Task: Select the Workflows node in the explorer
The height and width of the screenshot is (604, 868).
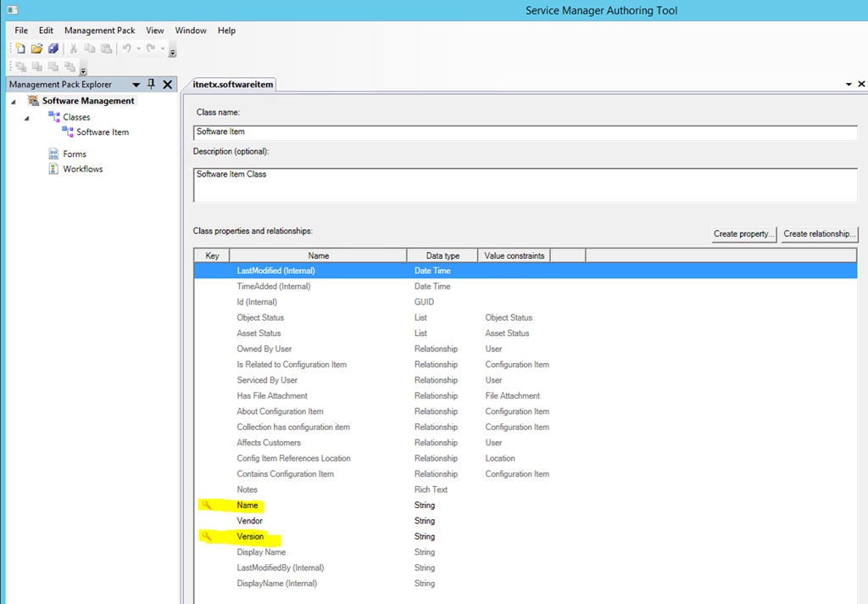Action: [82, 169]
